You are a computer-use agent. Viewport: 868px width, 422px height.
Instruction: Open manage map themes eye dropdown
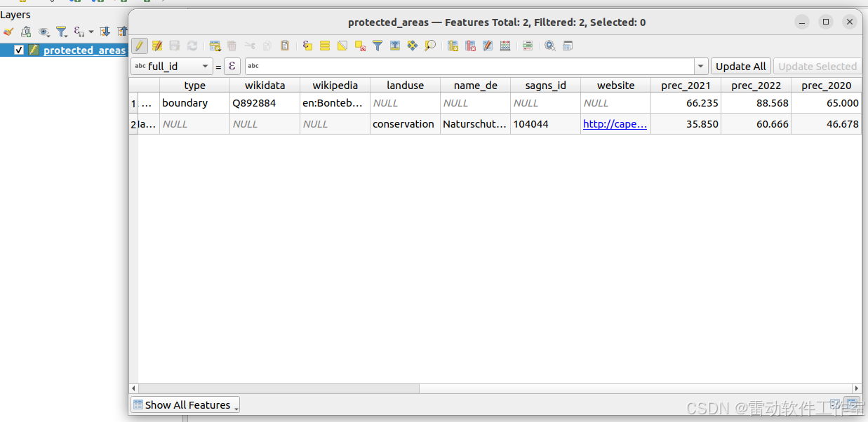45,32
